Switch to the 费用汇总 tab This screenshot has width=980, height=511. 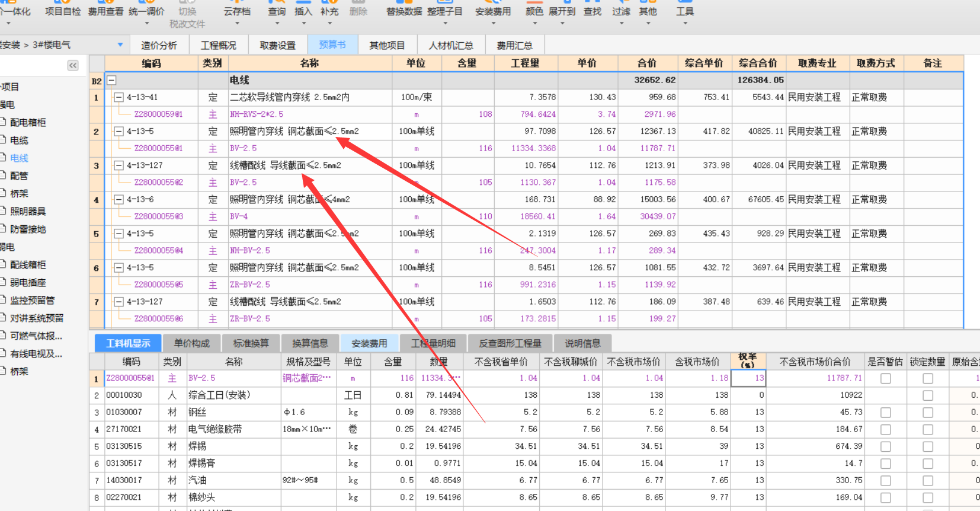[514, 45]
